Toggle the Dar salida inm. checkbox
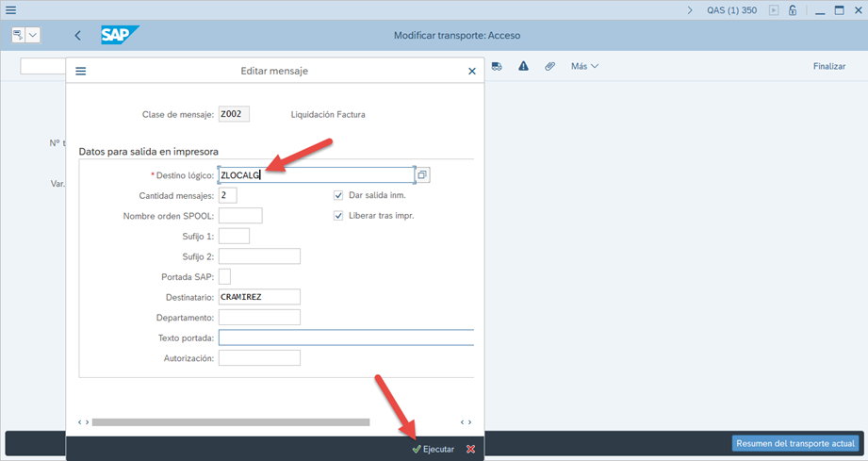 click(x=338, y=195)
